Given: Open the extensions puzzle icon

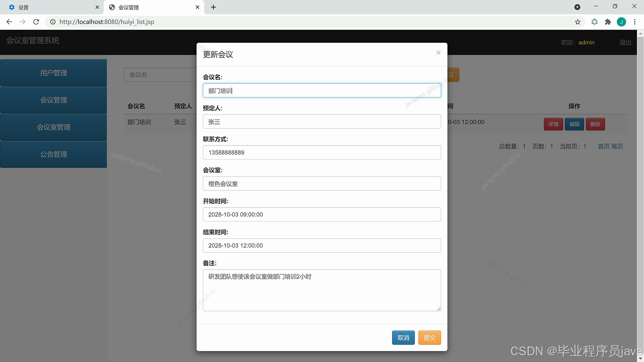Looking at the screenshot, I should 608,22.
